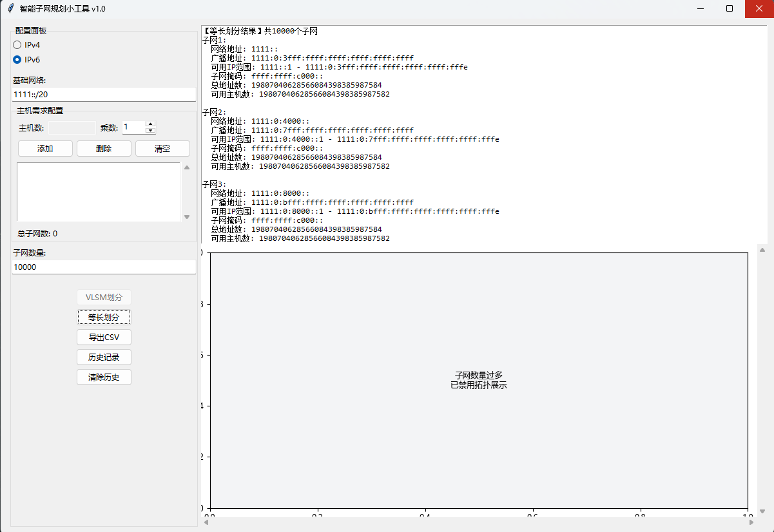This screenshot has width=774, height=532.
Task: Close the 智能子网规划小工具 window
Action: tap(759, 9)
